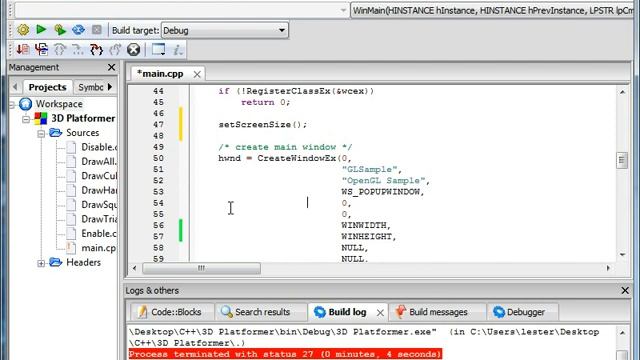The width and height of the screenshot is (640, 360).
Task: Click editor scroll down arrow
Action: 622,255
